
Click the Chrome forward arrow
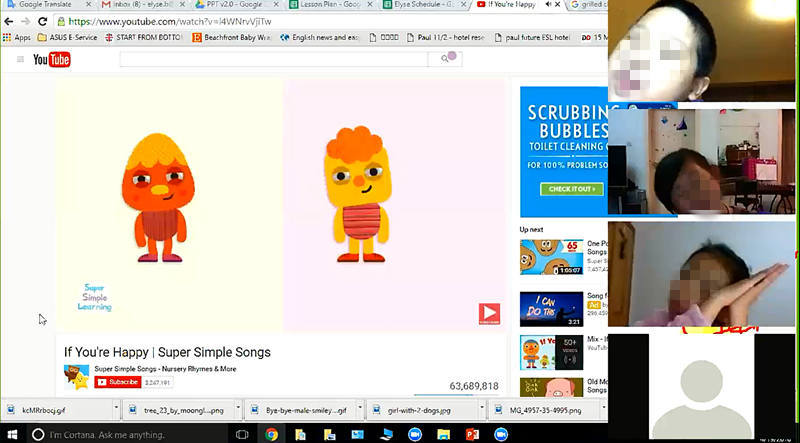(x=26, y=21)
